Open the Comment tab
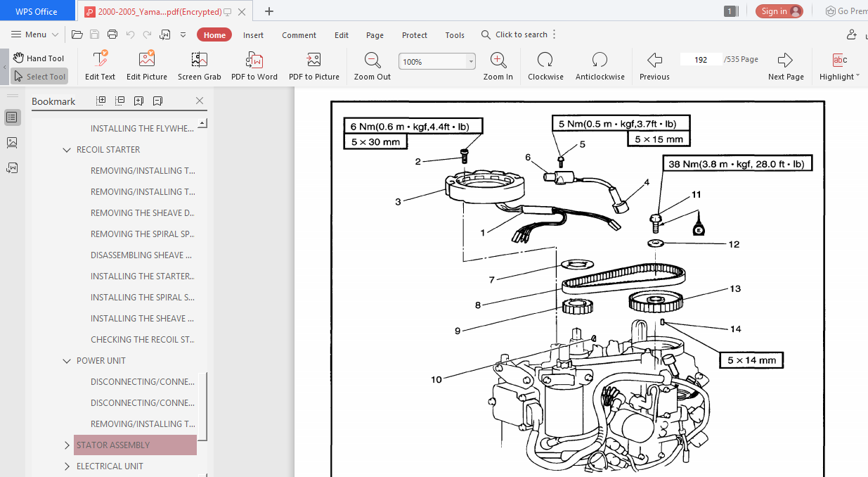868x477 pixels. coord(299,35)
